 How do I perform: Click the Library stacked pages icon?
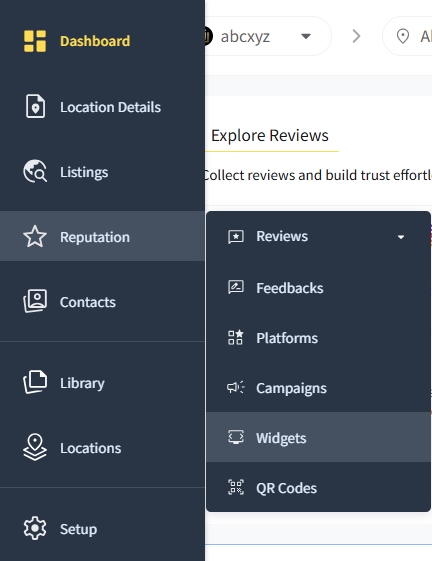(35, 382)
